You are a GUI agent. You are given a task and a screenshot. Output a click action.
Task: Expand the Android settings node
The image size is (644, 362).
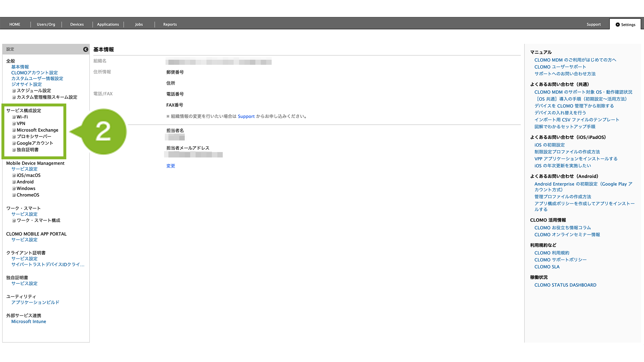[x=14, y=182]
